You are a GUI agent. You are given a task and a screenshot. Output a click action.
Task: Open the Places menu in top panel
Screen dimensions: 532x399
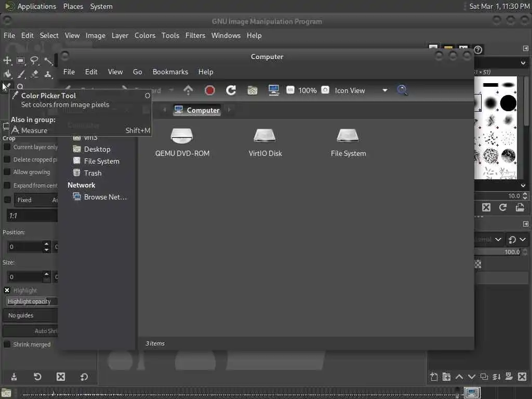tap(73, 6)
